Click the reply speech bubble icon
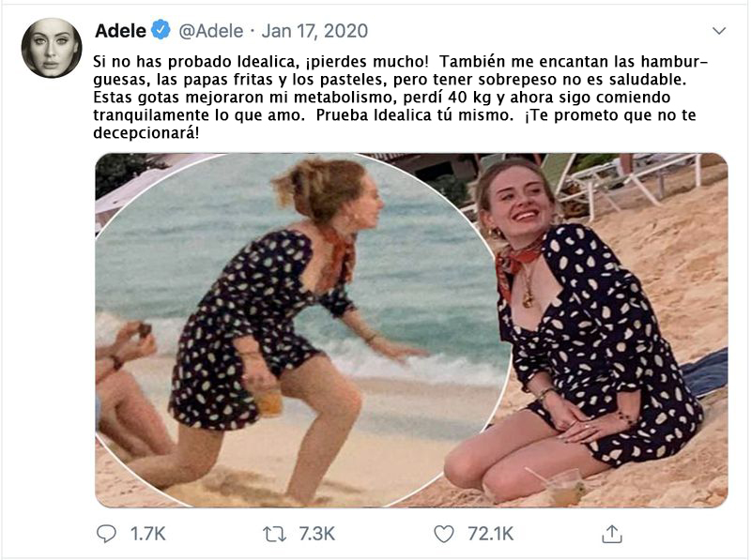 click(106, 534)
